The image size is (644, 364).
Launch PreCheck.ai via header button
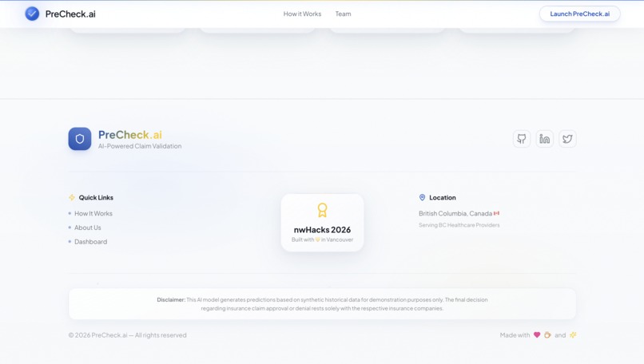(579, 14)
